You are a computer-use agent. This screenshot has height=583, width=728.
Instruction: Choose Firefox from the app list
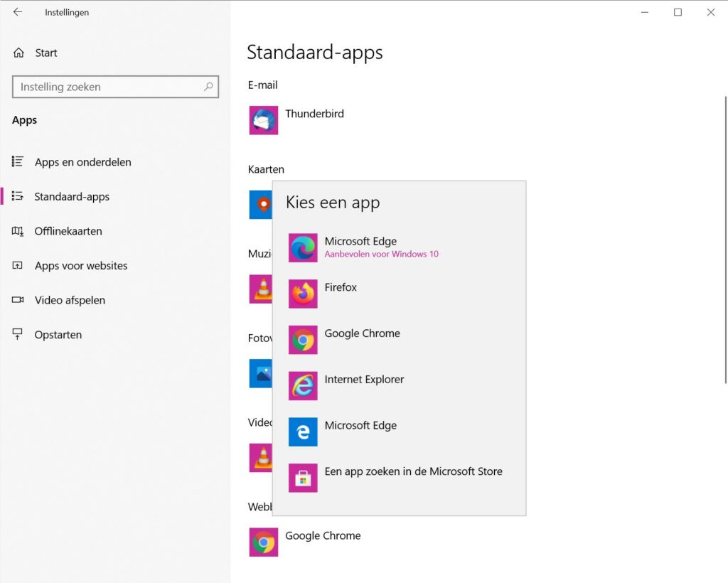pos(341,287)
